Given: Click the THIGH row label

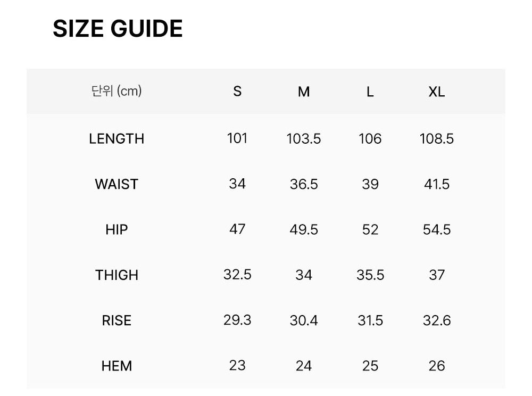Looking at the screenshot, I should [x=117, y=275].
